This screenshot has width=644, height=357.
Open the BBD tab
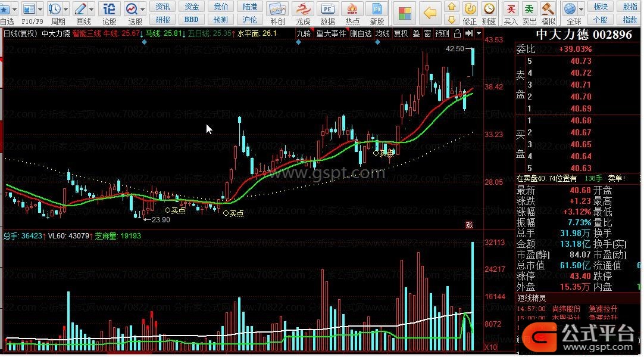click(x=192, y=19)
